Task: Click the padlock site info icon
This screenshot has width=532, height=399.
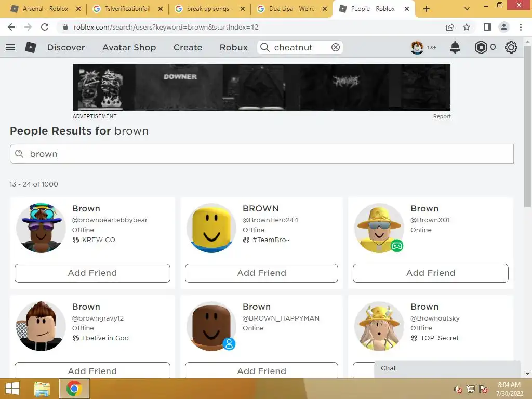Action: coord(65,27)
